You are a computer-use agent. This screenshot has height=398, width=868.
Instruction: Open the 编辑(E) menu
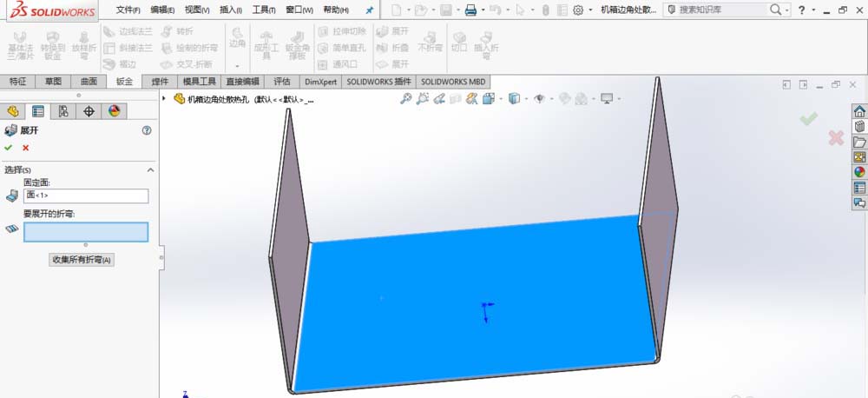162,10
